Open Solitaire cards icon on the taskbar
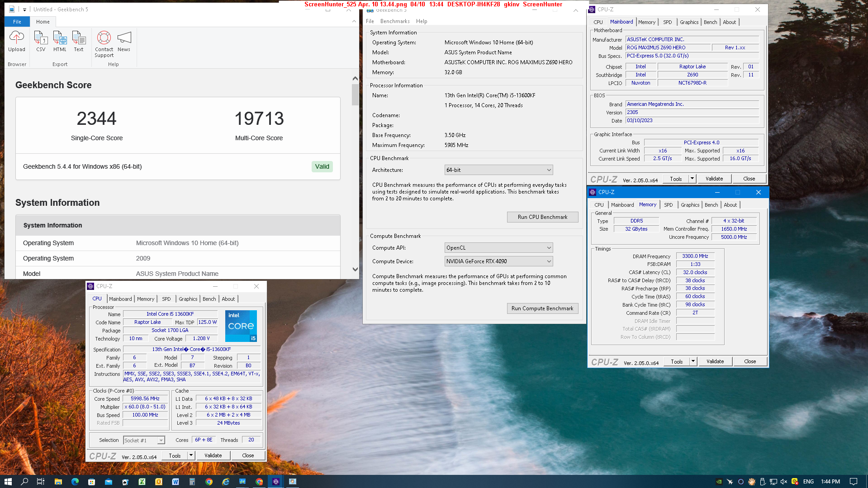This screenshot has width=868, height=488. tap(125, 482)
